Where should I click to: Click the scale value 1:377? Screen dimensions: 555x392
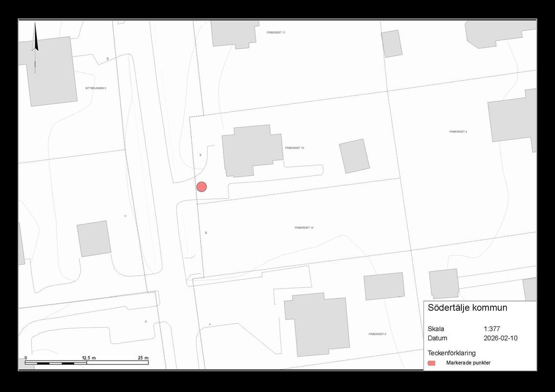(x=493, y=329)
